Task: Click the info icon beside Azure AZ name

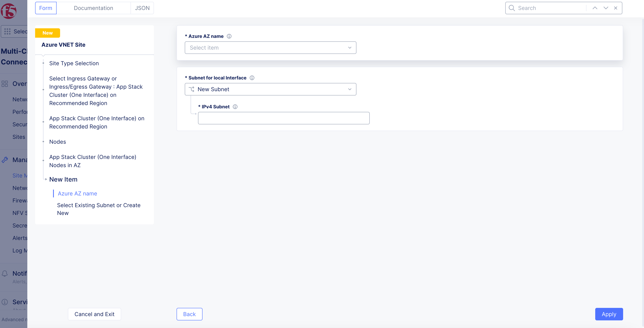Action: click(229, 36)
